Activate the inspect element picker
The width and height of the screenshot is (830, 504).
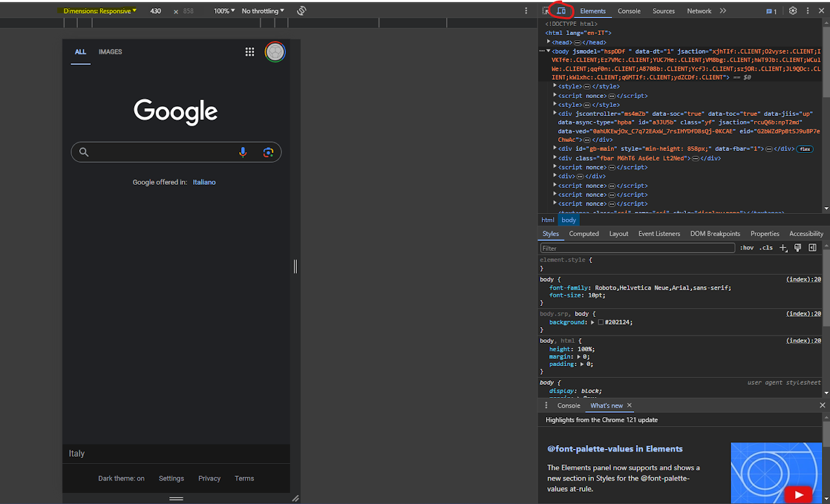546,11
